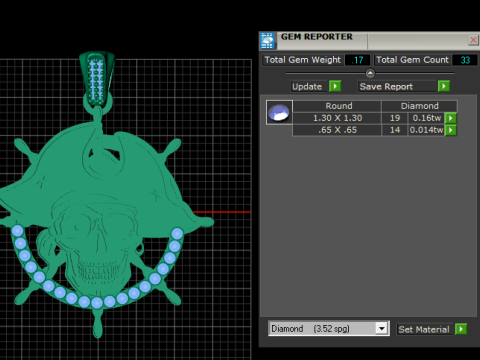Click the Total Gem Count label
The image size is (480, 360).
pos(412,60)
